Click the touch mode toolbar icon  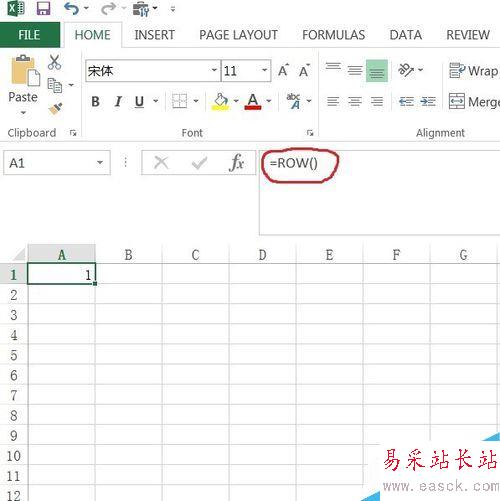(x=141, y=9)
